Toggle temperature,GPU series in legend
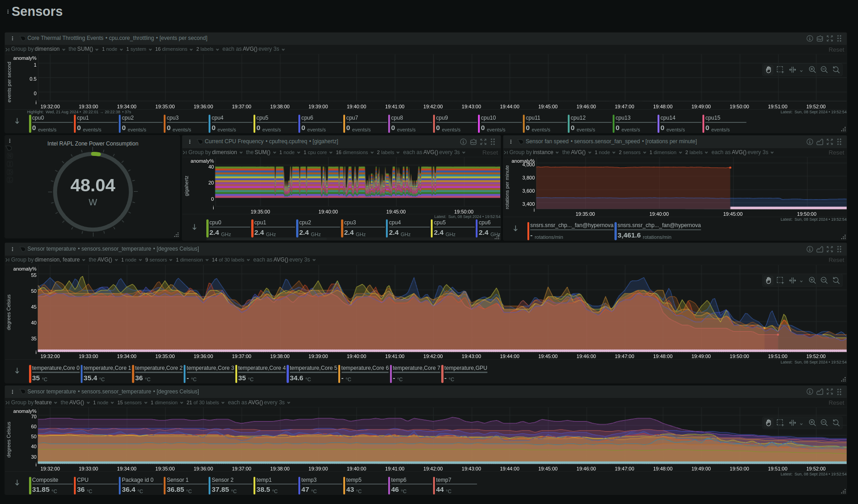The image size is (858, 504). pyautogui.click(x=464, y=373)
